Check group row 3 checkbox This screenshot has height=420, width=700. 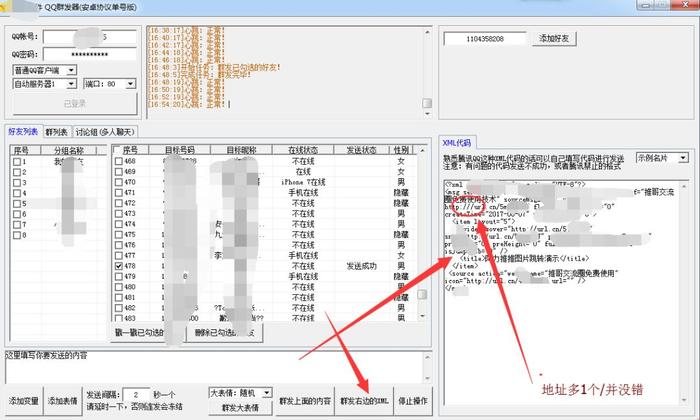pyautogui.click(x=17, y=183)
